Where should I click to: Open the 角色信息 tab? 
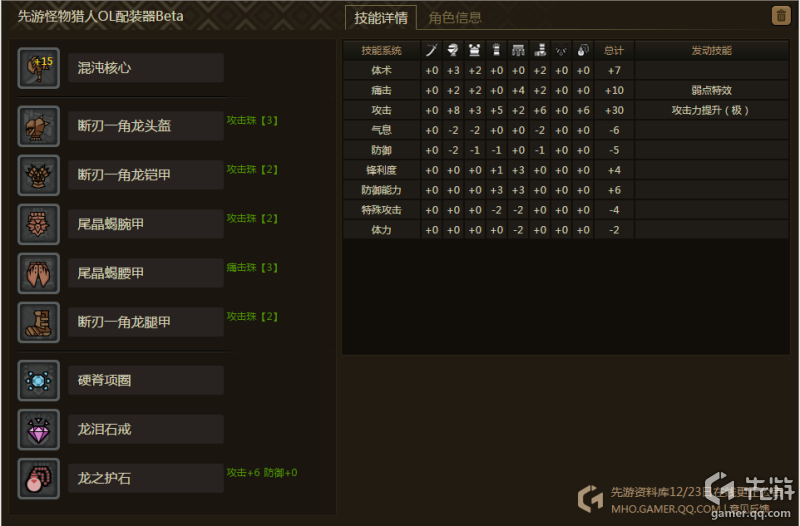[455, 18]
